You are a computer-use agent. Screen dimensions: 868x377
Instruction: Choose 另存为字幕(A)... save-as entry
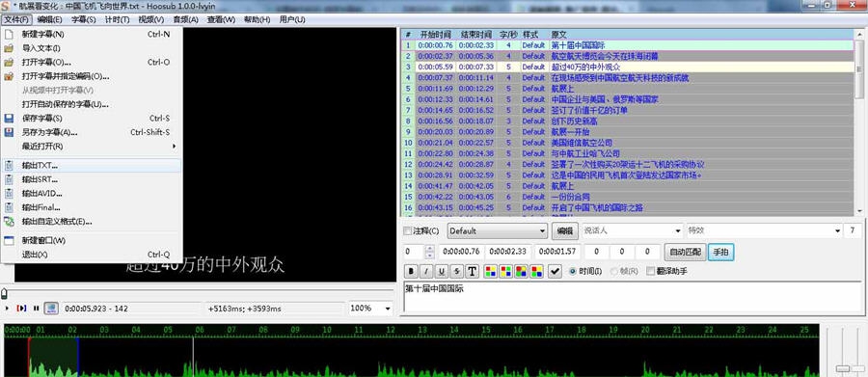(92, 132)
